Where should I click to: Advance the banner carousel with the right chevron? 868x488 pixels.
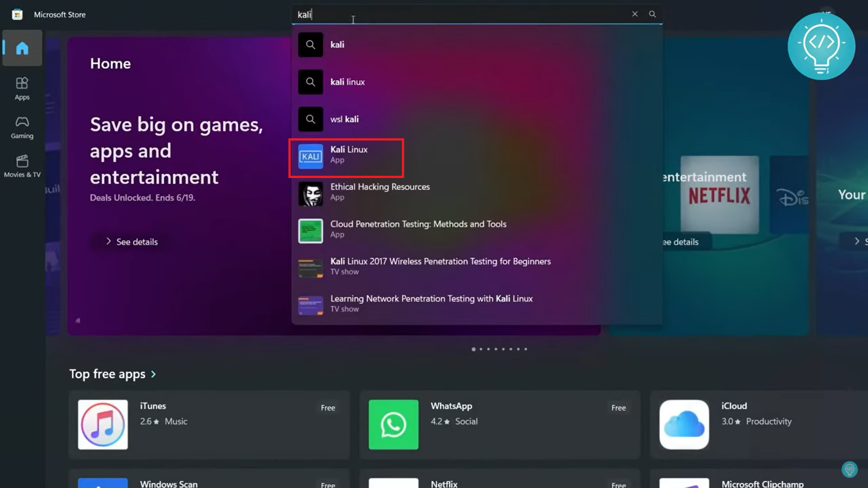(857, 241)
